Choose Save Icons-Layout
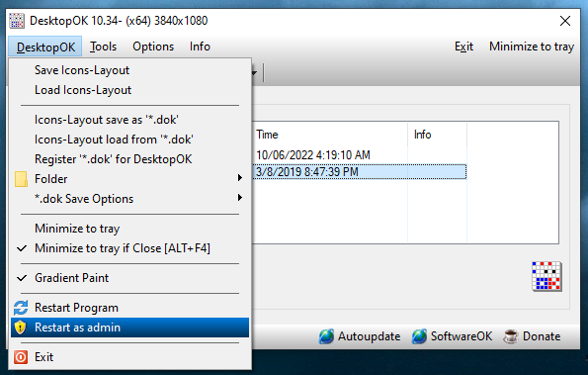The height and width of the screenshot is (375, 588). click(x=129, y=70)
